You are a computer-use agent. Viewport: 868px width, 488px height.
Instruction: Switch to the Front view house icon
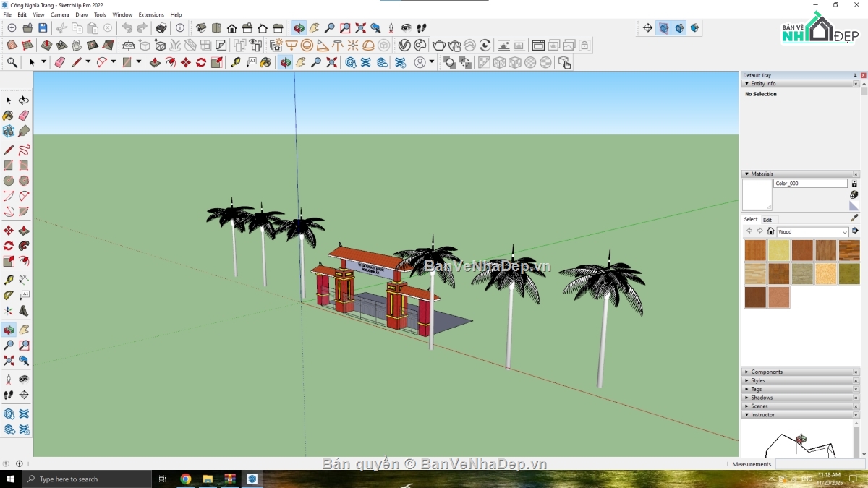(x=231, y=28)
